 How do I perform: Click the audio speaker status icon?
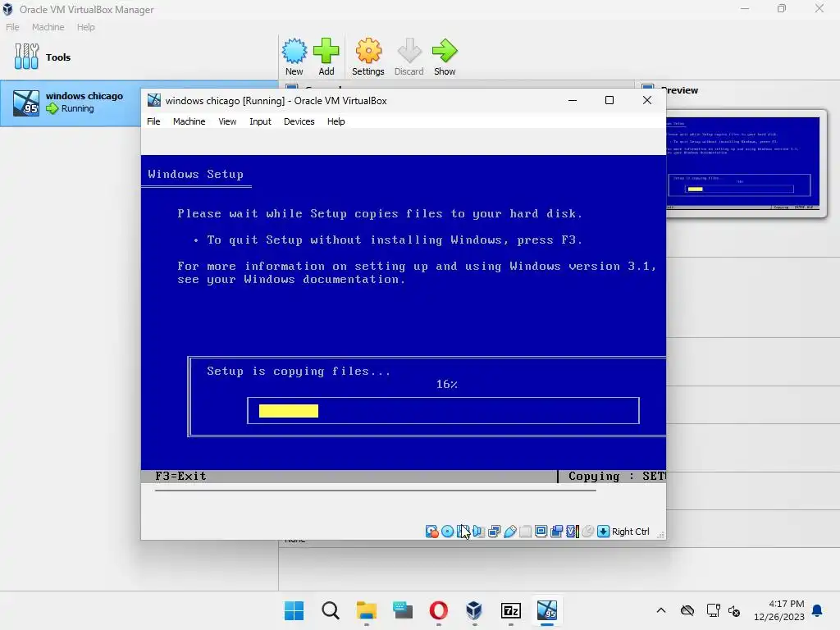pyautogui.click(x=478, y=532)
